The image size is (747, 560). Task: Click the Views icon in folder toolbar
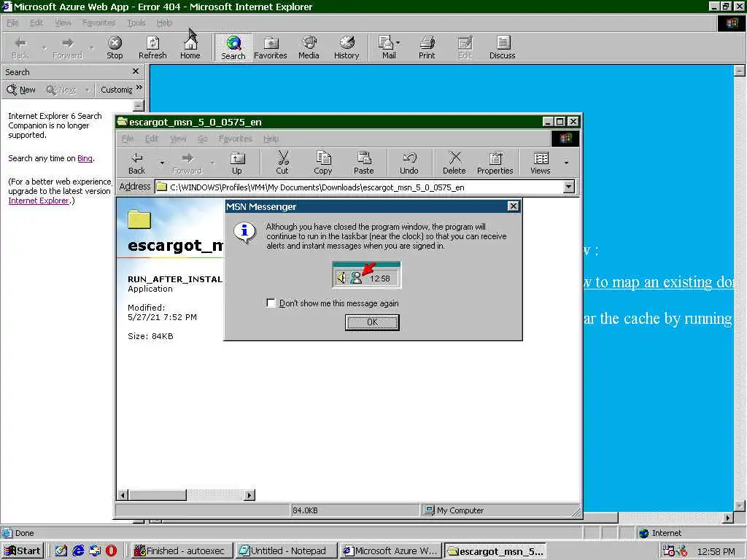(x=541, y=163)
